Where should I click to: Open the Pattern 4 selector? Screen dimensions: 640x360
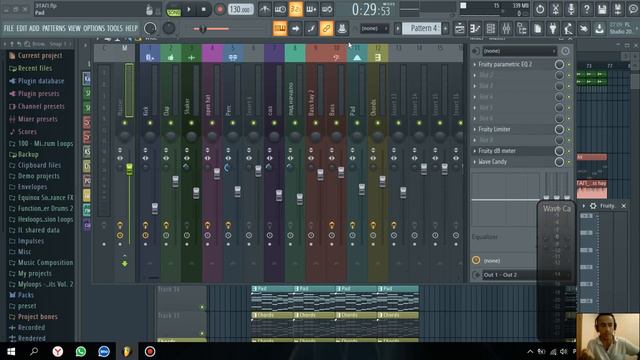[422, 29]
